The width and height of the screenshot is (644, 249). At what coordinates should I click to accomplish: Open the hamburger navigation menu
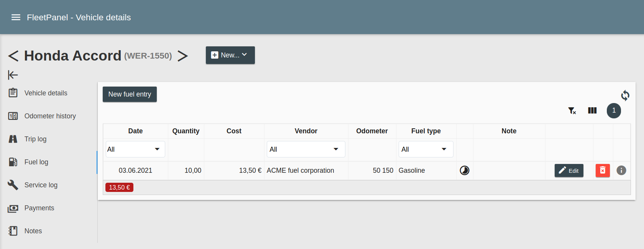click(x=16, y=17)
